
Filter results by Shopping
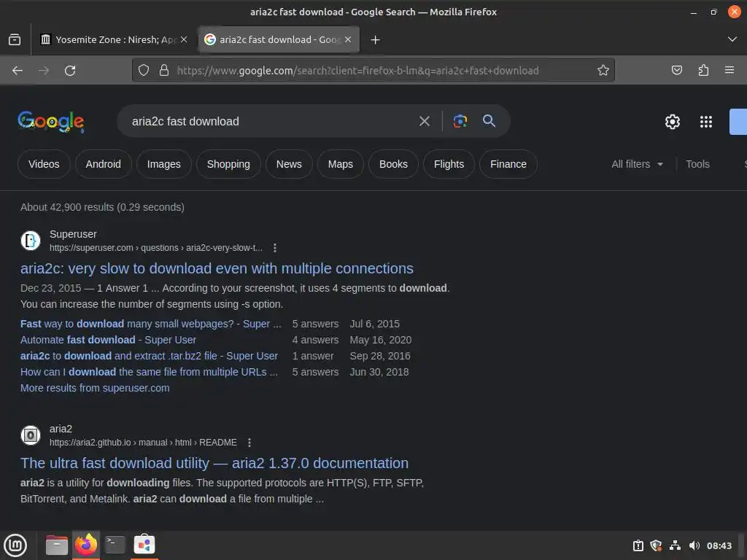pyautogui.click(x=228, y=164)
